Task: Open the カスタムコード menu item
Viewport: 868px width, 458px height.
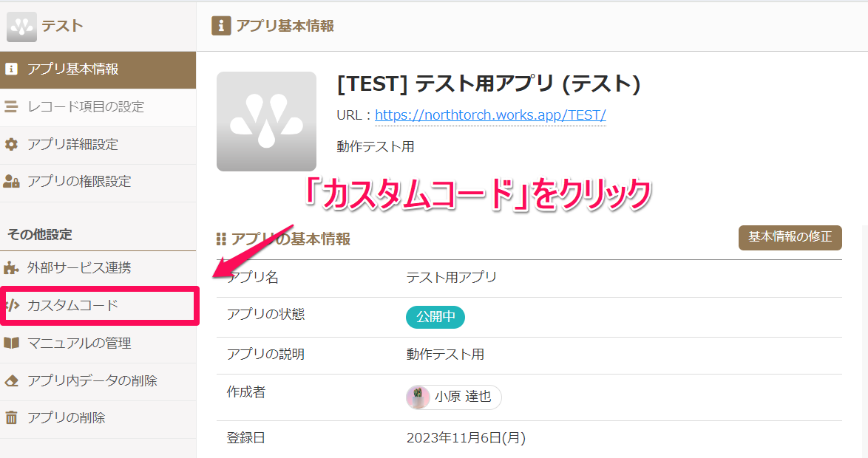Action: pyautogui.click(x=100, y=305)
